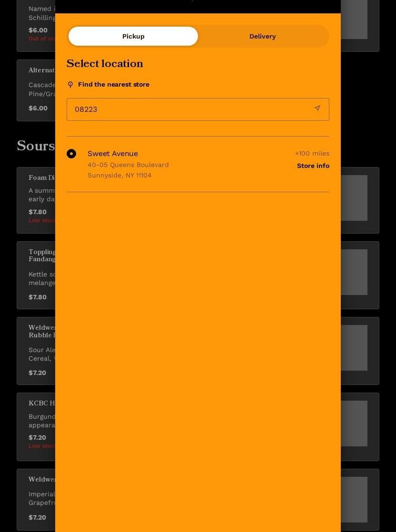The image size is (396, 532).
Task: Click the Sweet Avenue store name
Action: coord(113,154)
